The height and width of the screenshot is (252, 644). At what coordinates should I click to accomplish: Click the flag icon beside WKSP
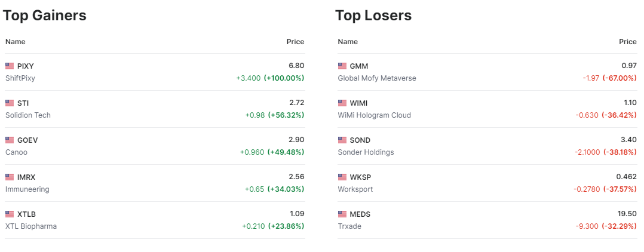(342, 177)
